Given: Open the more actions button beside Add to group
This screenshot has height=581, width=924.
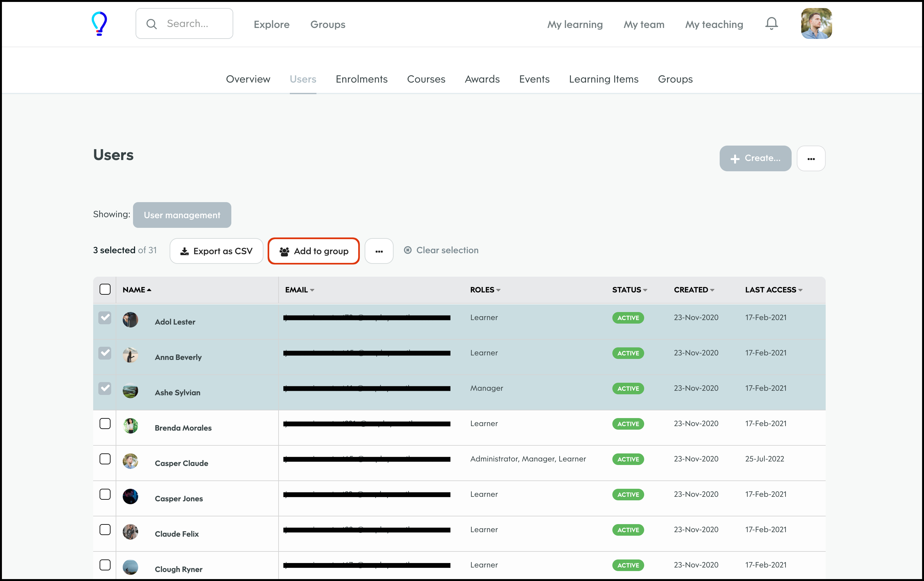Looking at the screenshot, I should (x=379, y=251).
